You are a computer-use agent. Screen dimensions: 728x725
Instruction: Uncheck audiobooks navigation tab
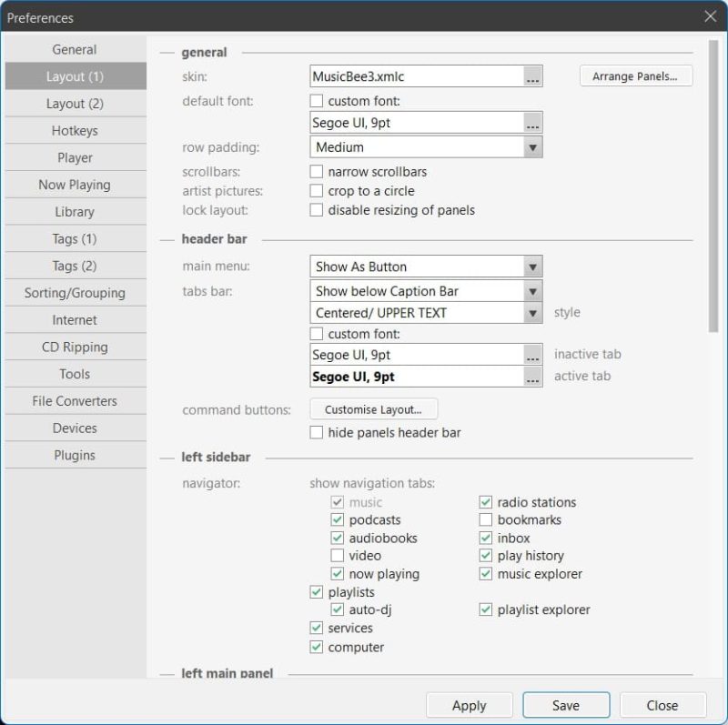[x=337, y=538]
